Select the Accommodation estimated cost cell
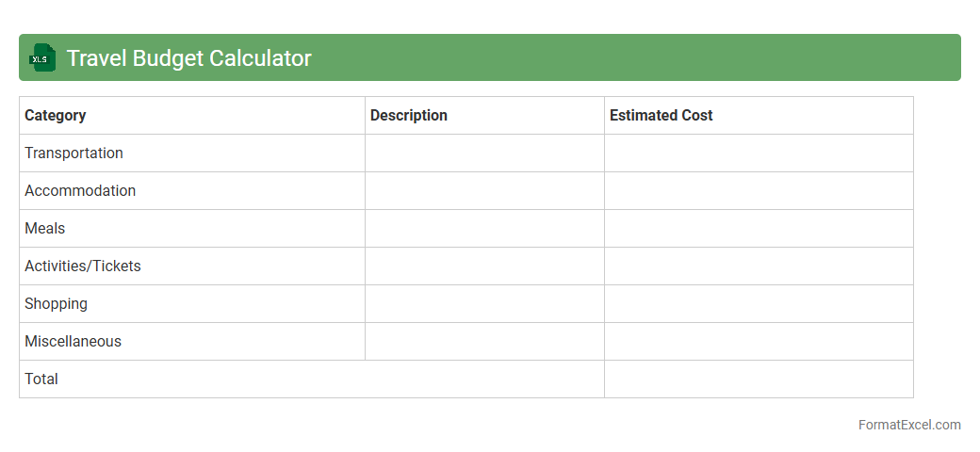980x452 pixels. (x=759, y=190)
